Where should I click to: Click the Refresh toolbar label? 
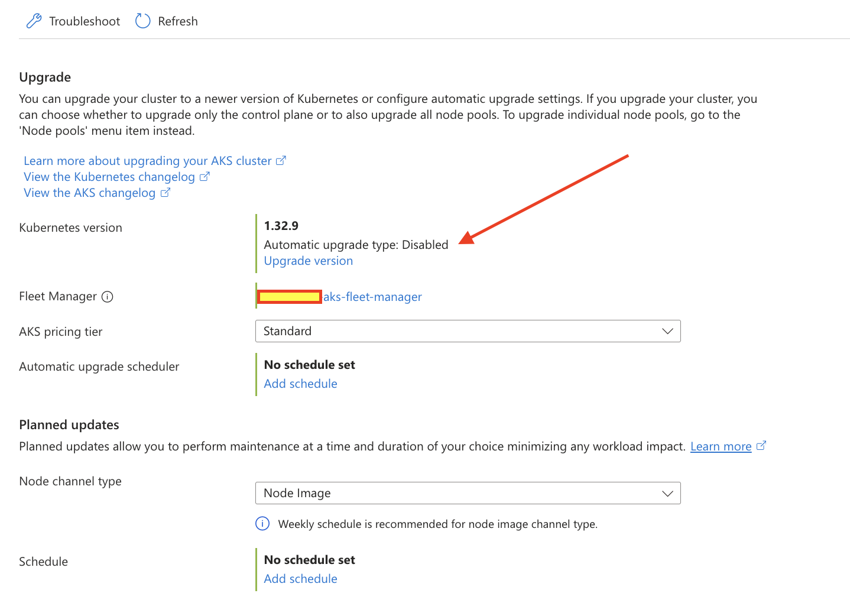[x=178, y=21]
